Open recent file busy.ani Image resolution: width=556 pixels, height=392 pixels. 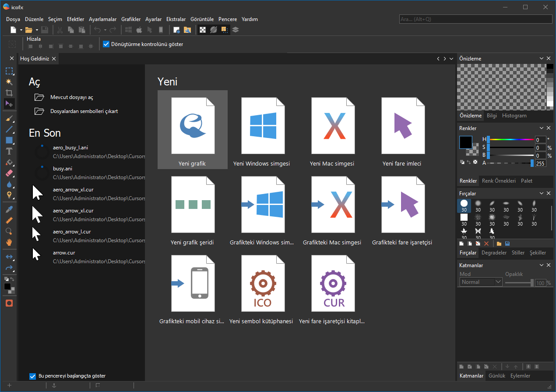coord(62,169)
